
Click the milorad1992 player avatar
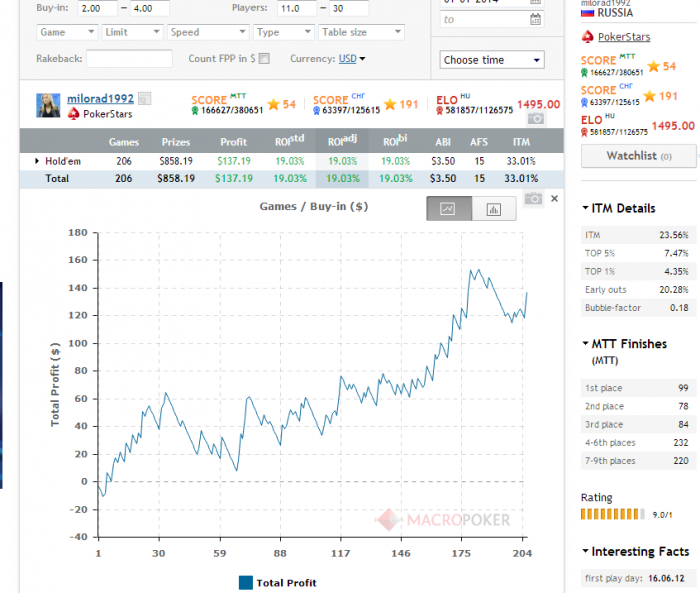click(48, 105)
